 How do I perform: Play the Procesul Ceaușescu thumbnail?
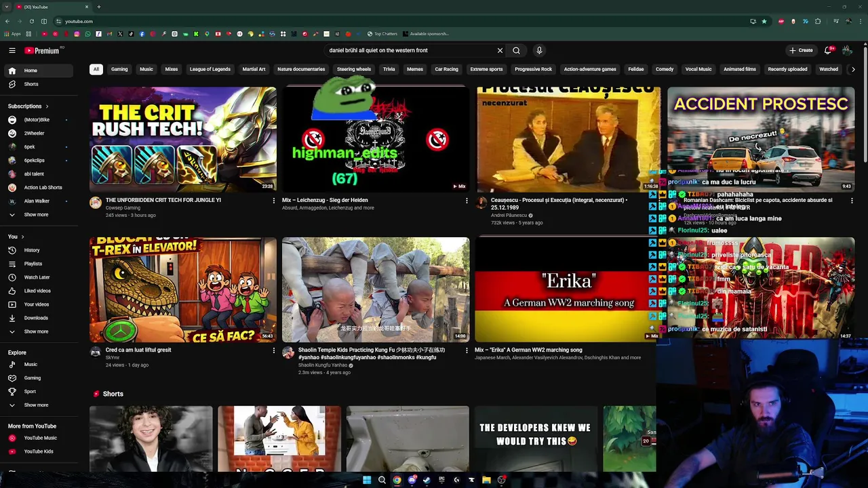point(568,139)
